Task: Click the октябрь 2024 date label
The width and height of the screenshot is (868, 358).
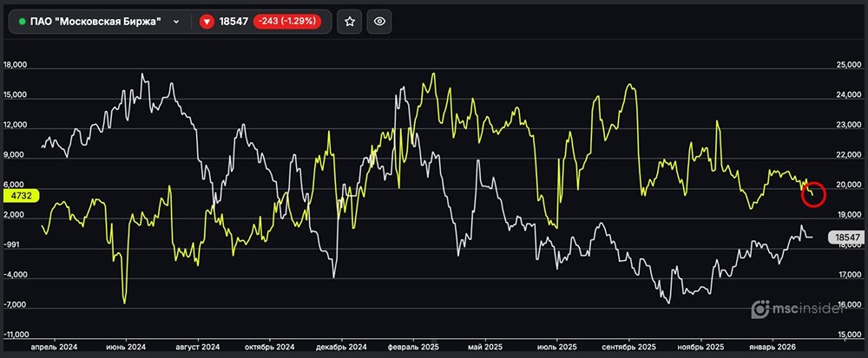Action: [270, 347]
